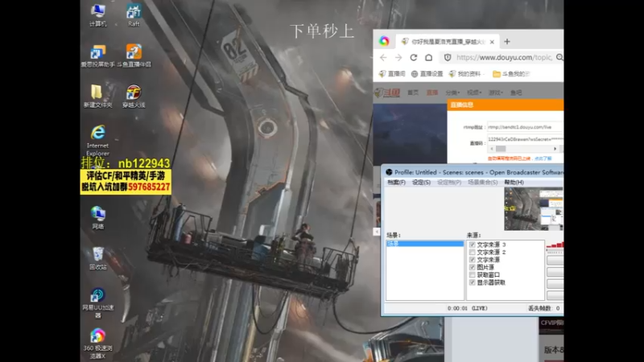This screenshot has height=362, width=644.
Task: Open 鱼吧 in Douyu navigation
Action: pos(516,93)
